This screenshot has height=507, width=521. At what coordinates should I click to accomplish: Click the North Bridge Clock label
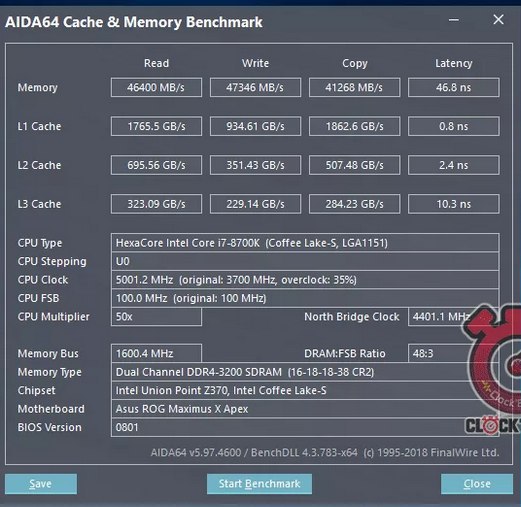352,317
